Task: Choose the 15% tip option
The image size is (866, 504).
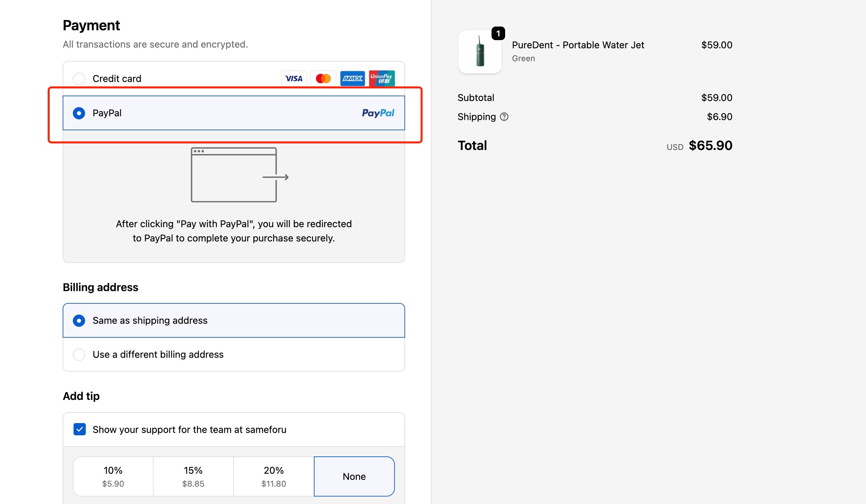Action: coord(193,476)
